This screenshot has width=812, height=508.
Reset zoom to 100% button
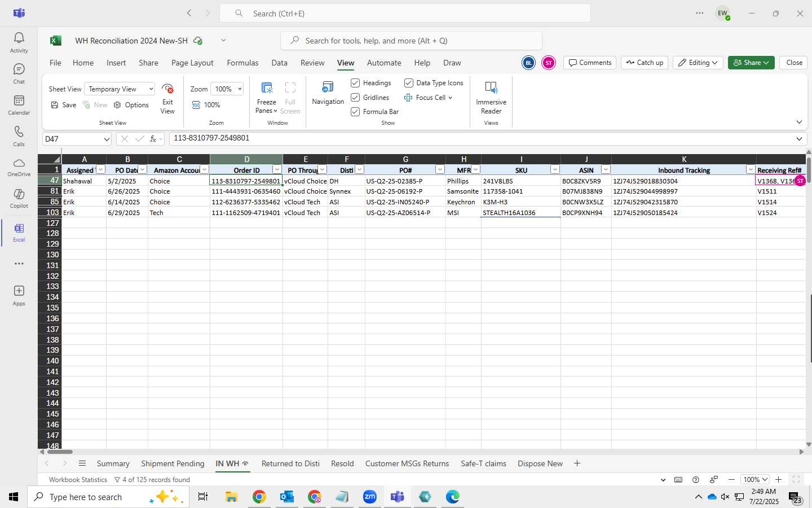(x=206, y=105)
